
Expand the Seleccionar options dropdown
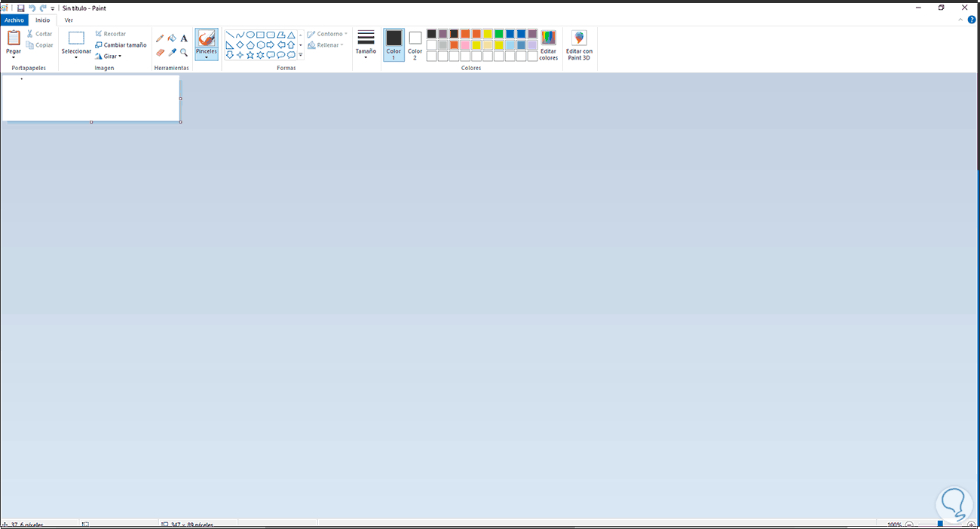[75, 57]
